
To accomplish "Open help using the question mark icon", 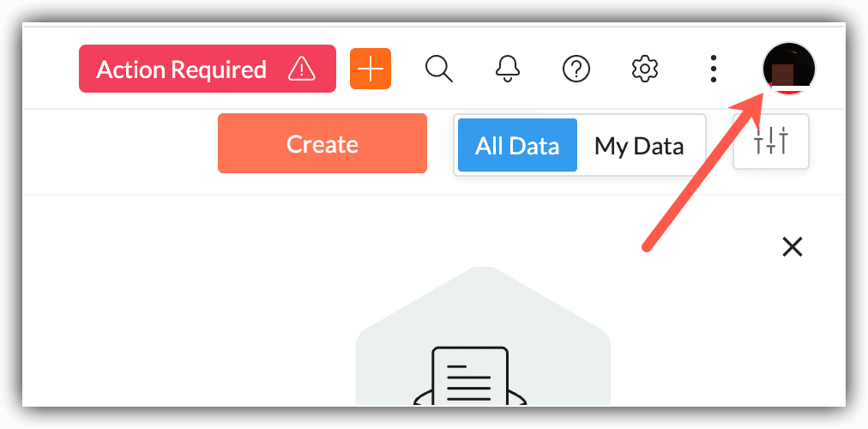I will (576, 69).
